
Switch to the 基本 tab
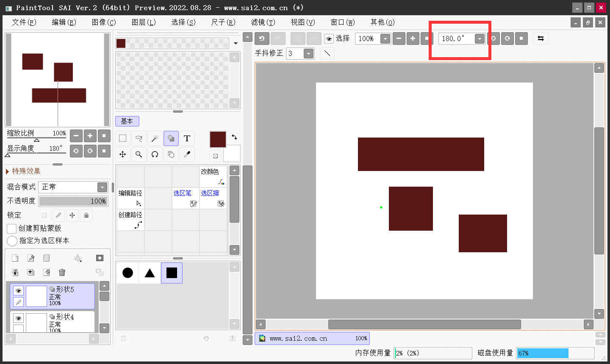(127, 121)
